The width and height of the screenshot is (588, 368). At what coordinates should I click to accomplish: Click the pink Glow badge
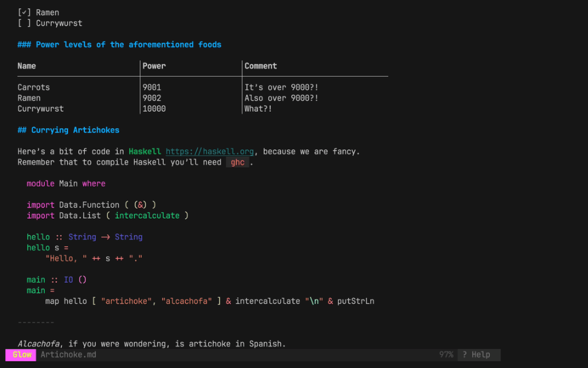[x=21, y=354]
